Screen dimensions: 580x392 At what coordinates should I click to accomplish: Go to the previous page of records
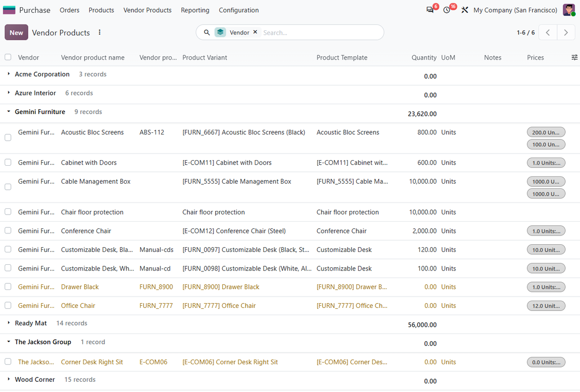548,32
